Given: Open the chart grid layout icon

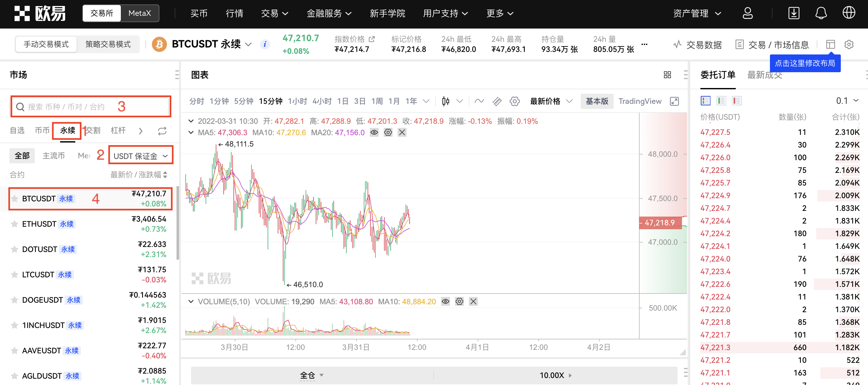Looking at the screenshot, I should [x=667, y=74].
